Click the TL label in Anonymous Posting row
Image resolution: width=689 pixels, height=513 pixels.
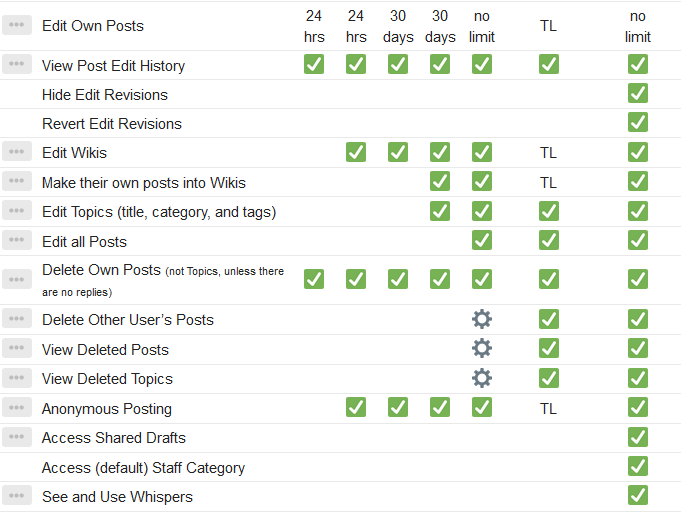(548, 408)
